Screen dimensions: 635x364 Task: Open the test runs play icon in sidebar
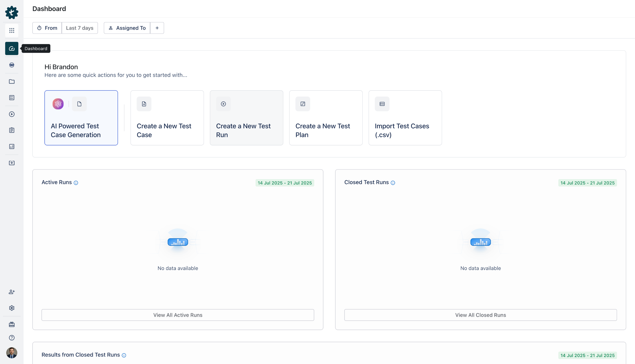pos(12,114)
